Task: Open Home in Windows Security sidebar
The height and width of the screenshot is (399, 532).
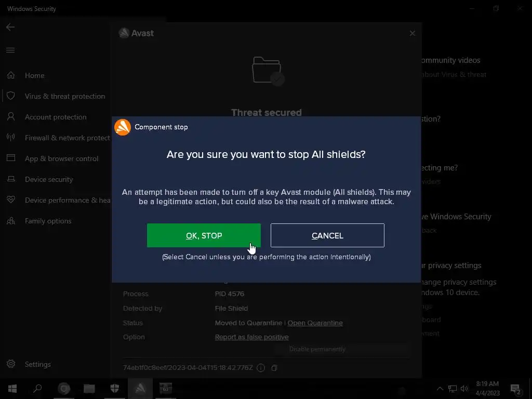Action: point(35,75)
